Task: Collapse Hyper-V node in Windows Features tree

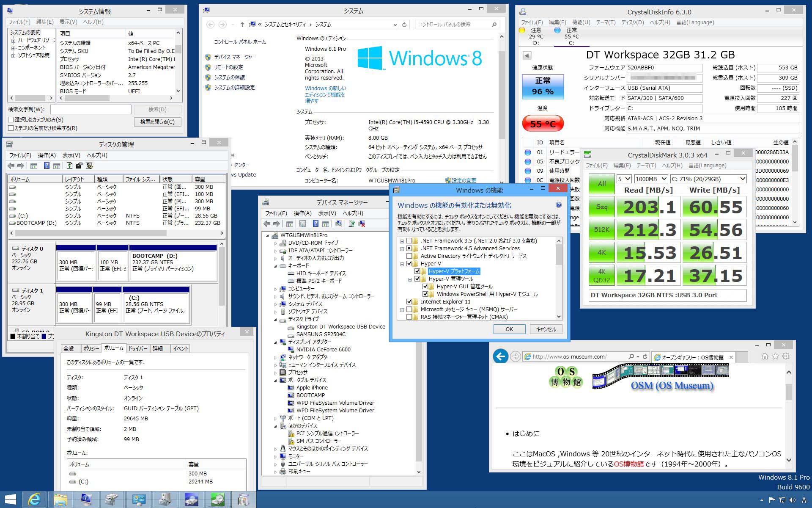Action: click(x=402, y=264)
